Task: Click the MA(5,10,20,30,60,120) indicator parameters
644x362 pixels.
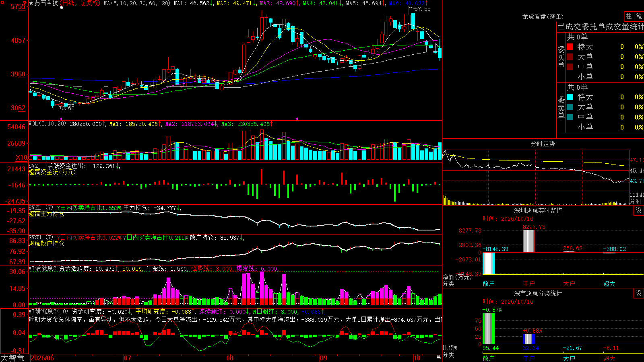Action: coord(137,3)
